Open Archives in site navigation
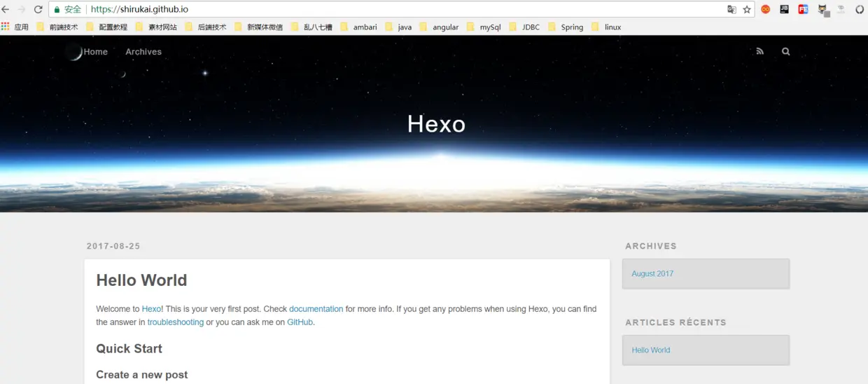 click(143, 52)
